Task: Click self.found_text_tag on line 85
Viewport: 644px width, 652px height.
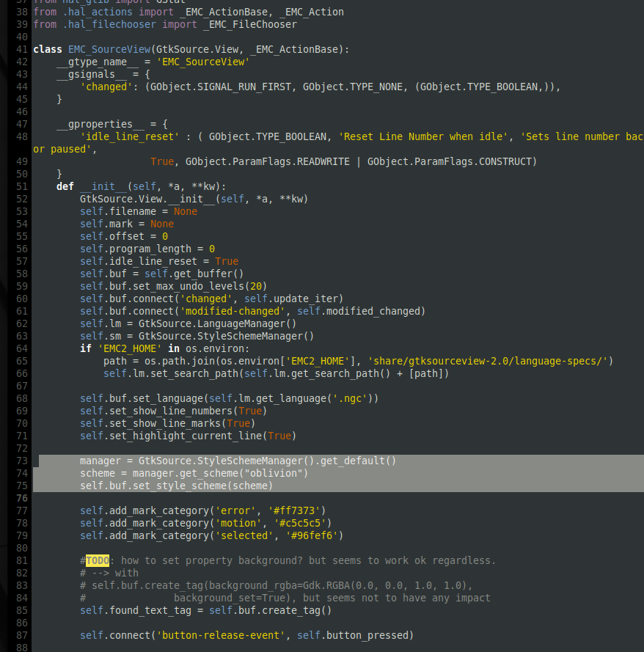Action: 136,611
